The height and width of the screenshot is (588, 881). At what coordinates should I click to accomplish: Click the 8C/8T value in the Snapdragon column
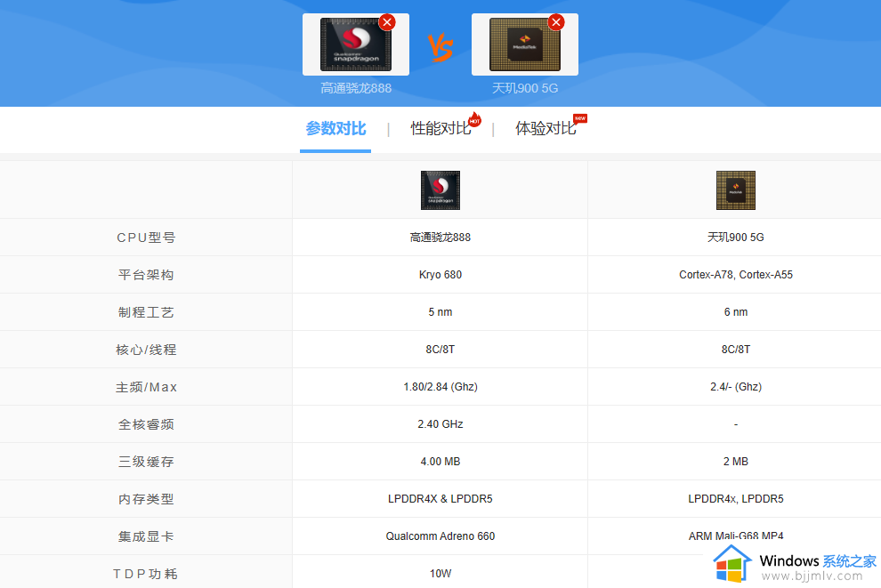(440, 350)
